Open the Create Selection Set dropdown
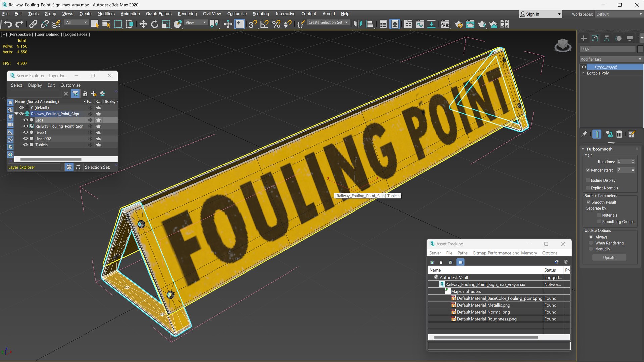Image resolution: width=644 pixels, height=362 pixels. pos(328,22)
